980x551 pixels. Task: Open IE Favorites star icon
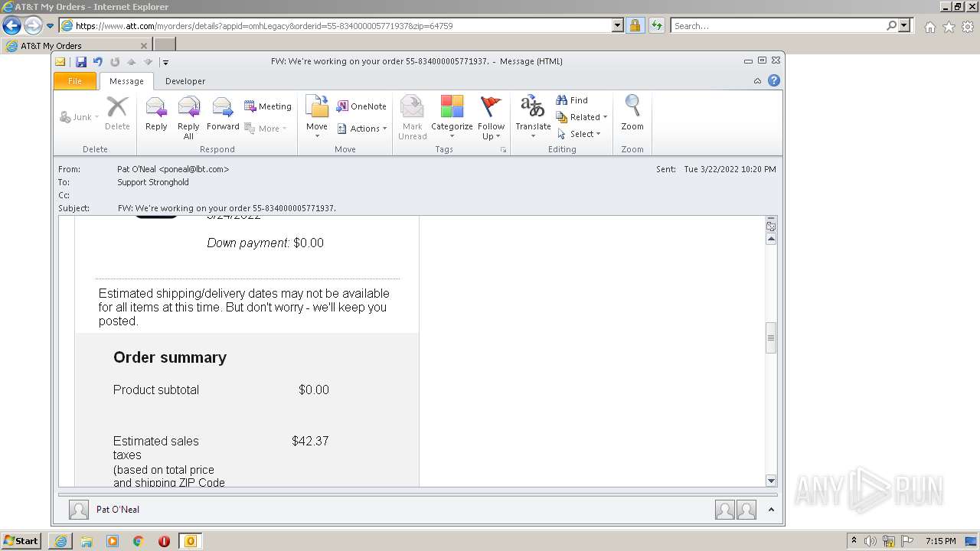(x=949, y=27)
